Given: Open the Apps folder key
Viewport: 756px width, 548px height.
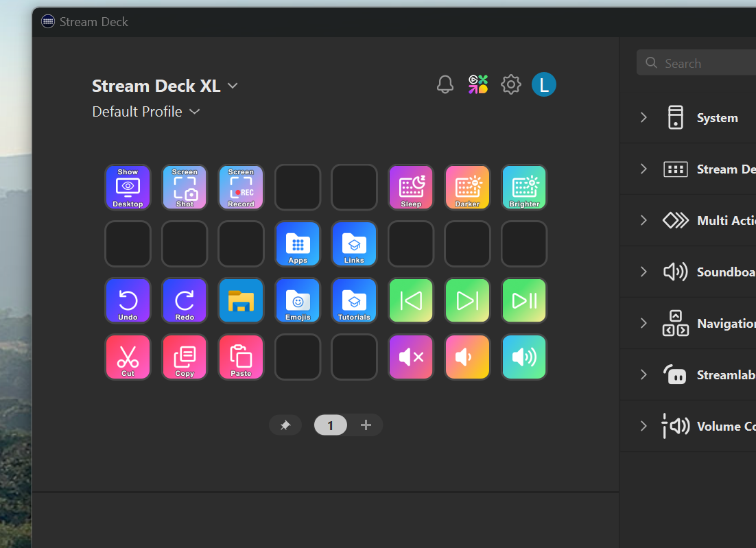Looking at the screenshot, I should coord(298,244).
